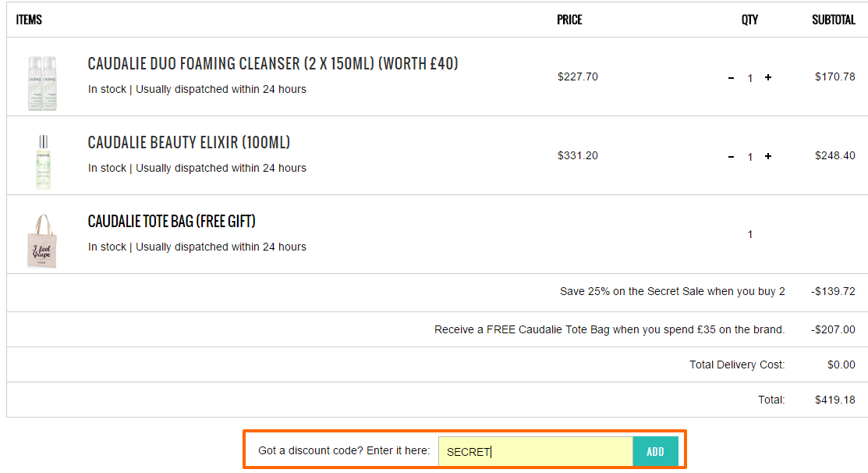Increase quantity of Caudalie Duo Foaming Cleanser

(768, 77)
